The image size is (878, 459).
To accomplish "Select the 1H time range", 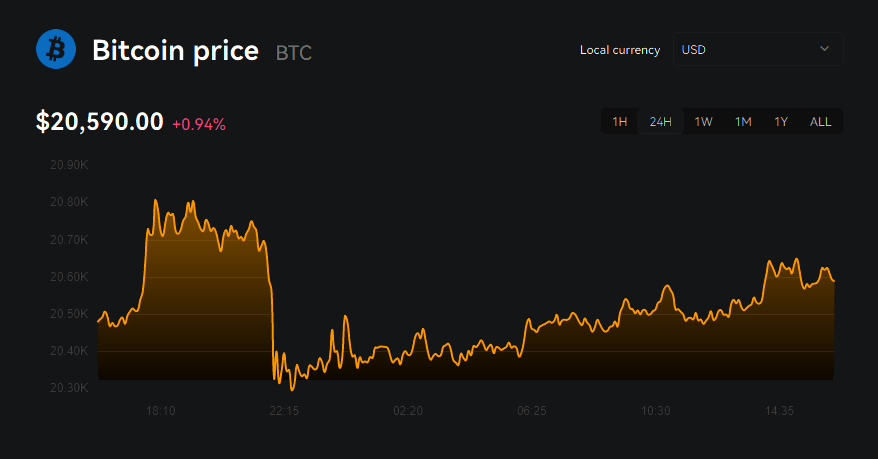I will pos(619,122).
